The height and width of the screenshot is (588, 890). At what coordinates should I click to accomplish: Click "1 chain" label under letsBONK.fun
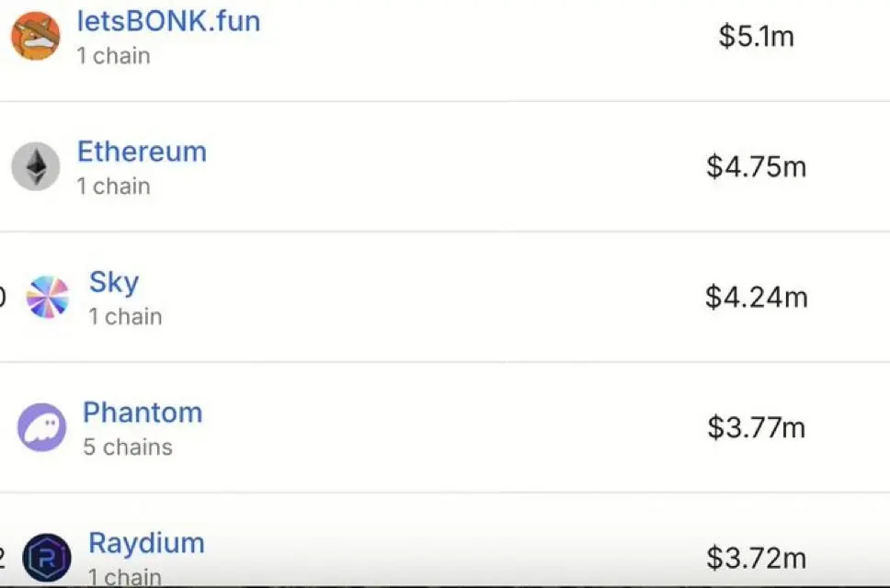[113, 56]
